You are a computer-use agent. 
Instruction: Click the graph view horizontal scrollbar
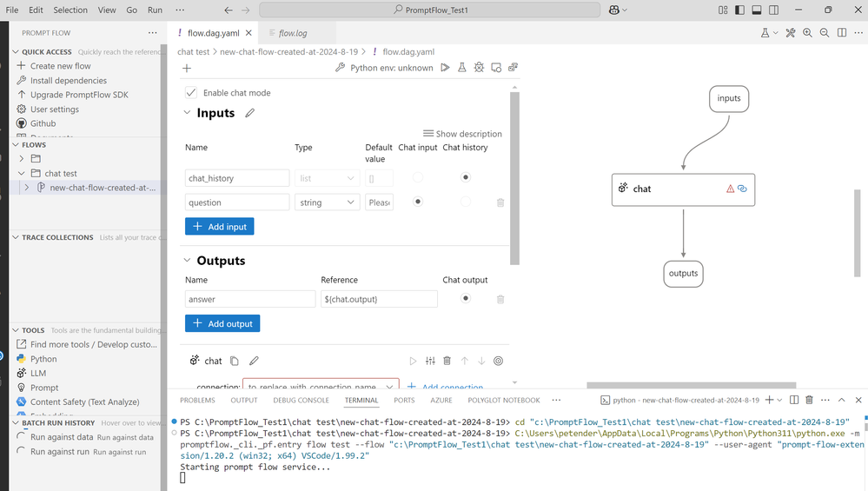692,385
